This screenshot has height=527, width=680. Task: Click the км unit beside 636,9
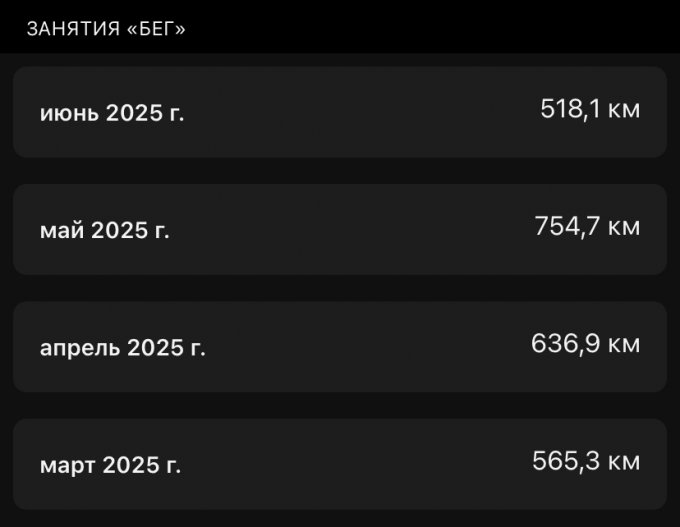623,345
